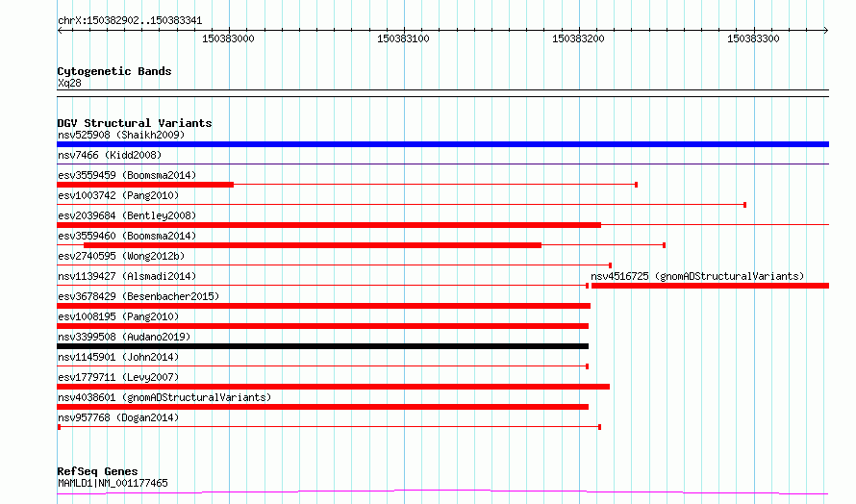Click ruler position 150383000
The width and height of the screenshot is (856, 504).
tap(228, 38)
